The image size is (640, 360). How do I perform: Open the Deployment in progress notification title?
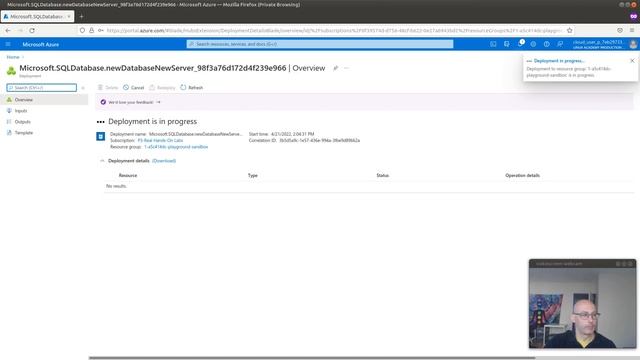pos(559,61)
